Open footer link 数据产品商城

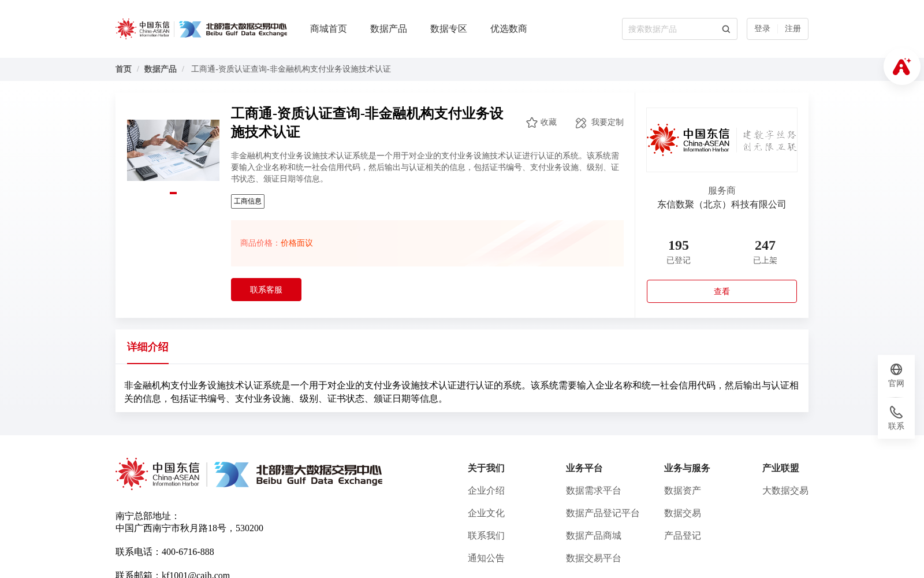(x=594, y=536)
